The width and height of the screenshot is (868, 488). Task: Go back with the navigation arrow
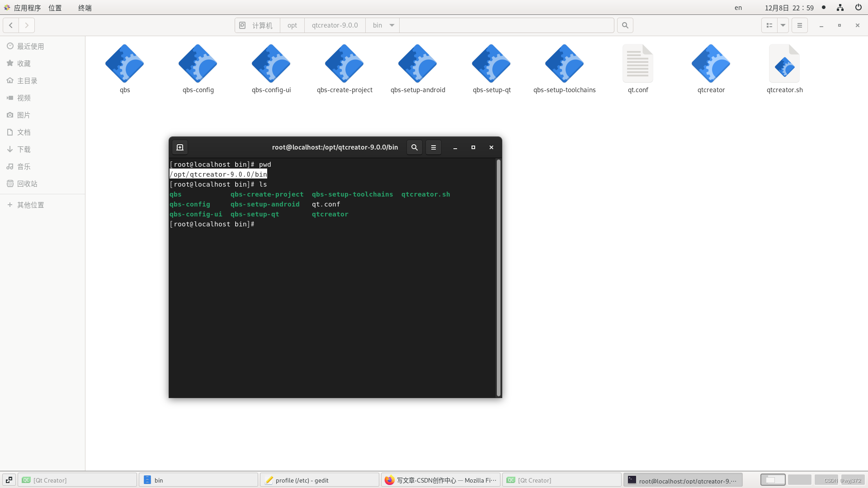(11, 25)
